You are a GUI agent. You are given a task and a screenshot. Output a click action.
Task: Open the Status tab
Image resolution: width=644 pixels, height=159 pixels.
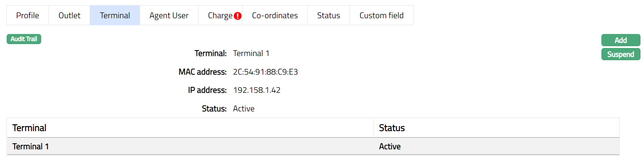tap(329, 15)
